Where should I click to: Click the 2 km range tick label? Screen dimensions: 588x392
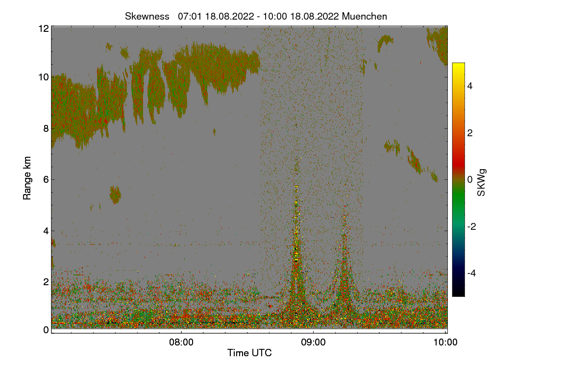46,281
